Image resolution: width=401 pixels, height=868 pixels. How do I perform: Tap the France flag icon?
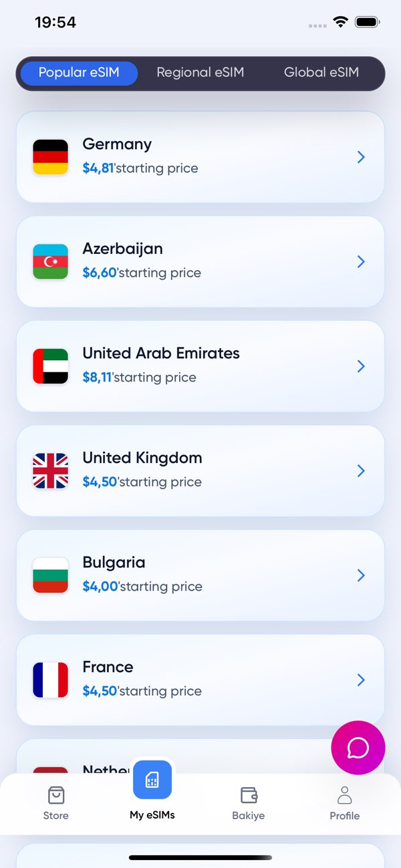51,680
